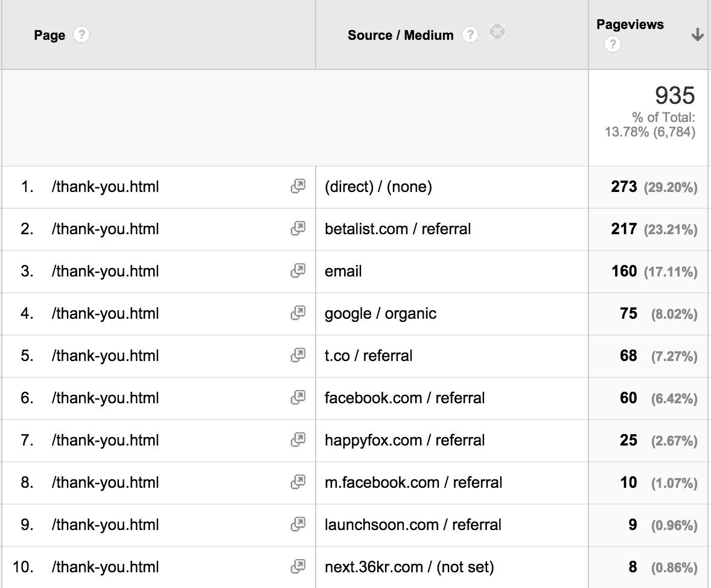
Task: Open the google / organic row page externally
Action: (298, 314)
